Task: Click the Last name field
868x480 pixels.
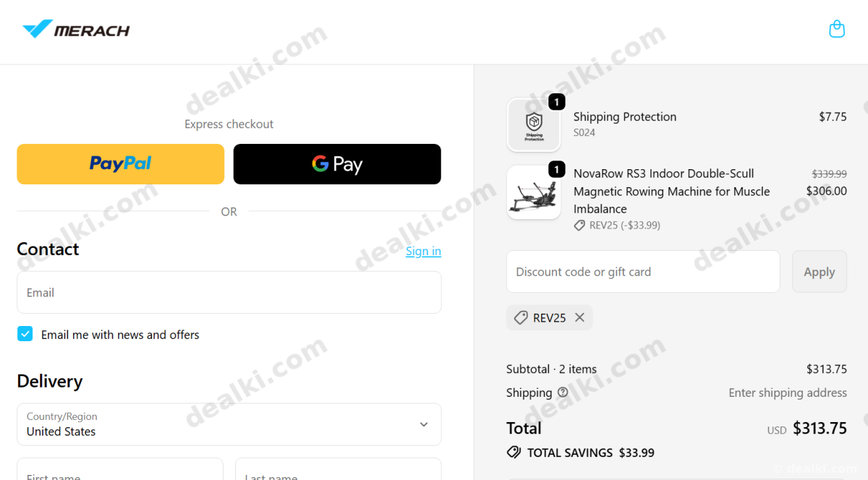Action: [x=338, y=469]
